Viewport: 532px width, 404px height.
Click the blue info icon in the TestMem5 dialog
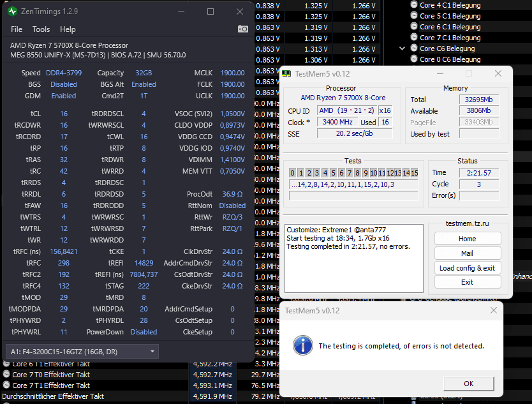[302, 345]
